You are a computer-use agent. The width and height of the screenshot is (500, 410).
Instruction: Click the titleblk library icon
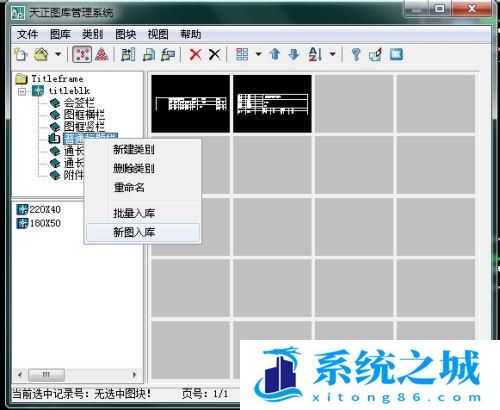tap(38, 91)
